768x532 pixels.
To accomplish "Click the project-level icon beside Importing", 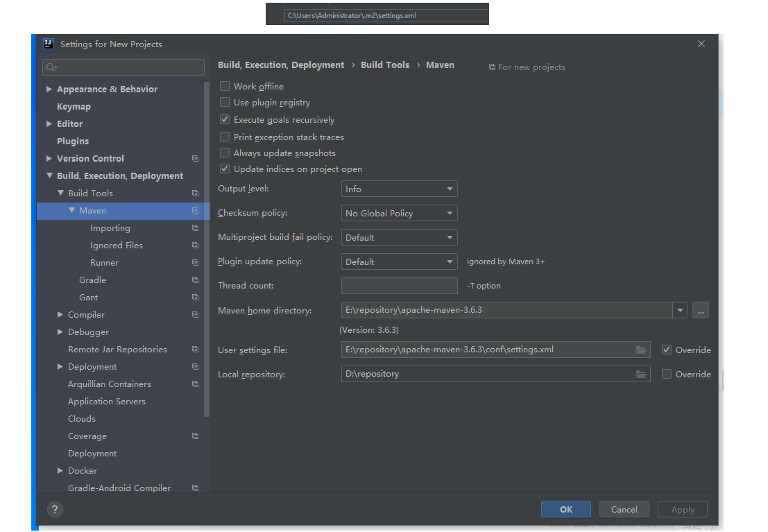I will pos(196,228).
